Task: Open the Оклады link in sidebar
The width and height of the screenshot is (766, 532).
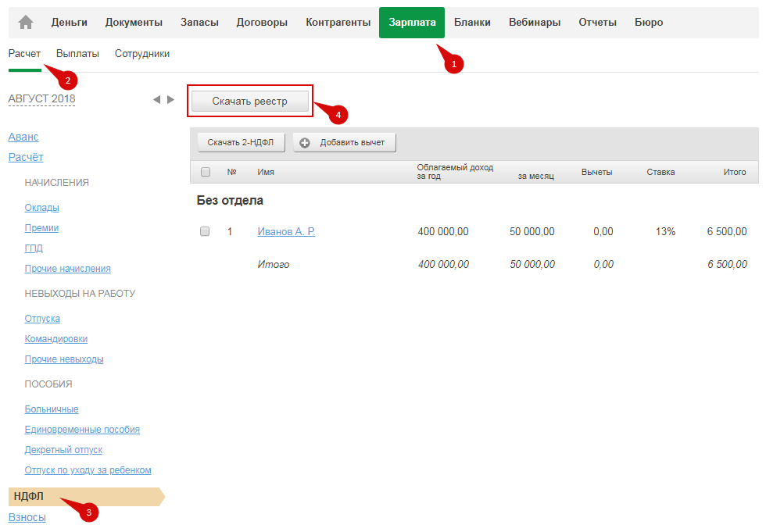Action: [42, 208]
